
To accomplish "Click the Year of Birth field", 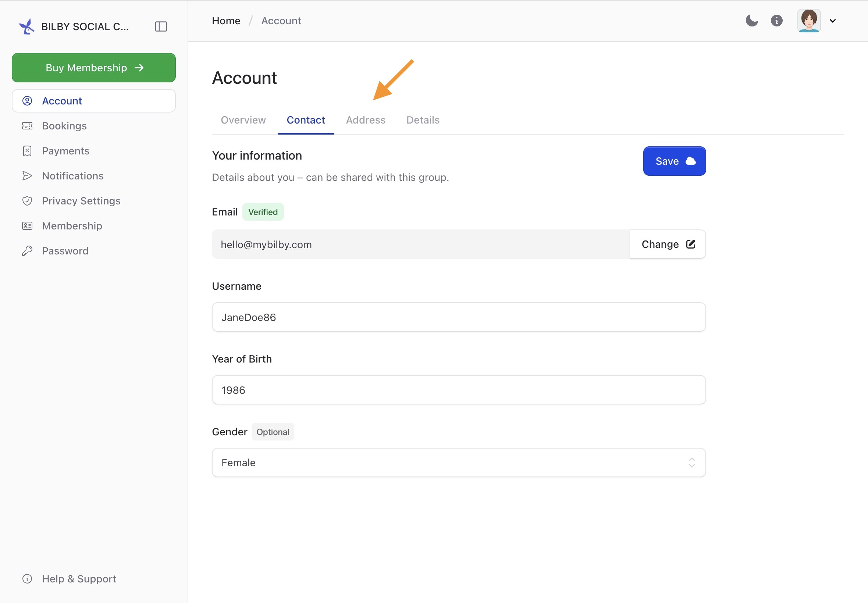I will [x=459, y=390].
